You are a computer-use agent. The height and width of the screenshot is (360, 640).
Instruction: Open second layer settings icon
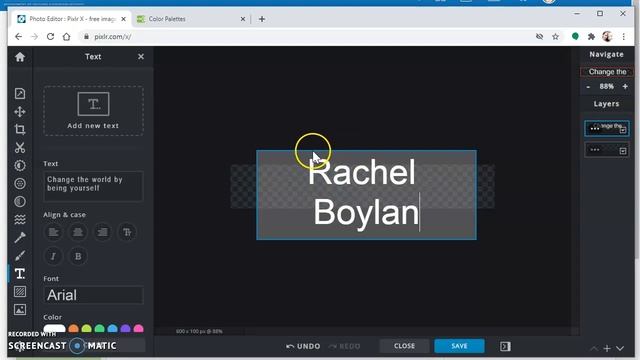coord(623,151)
